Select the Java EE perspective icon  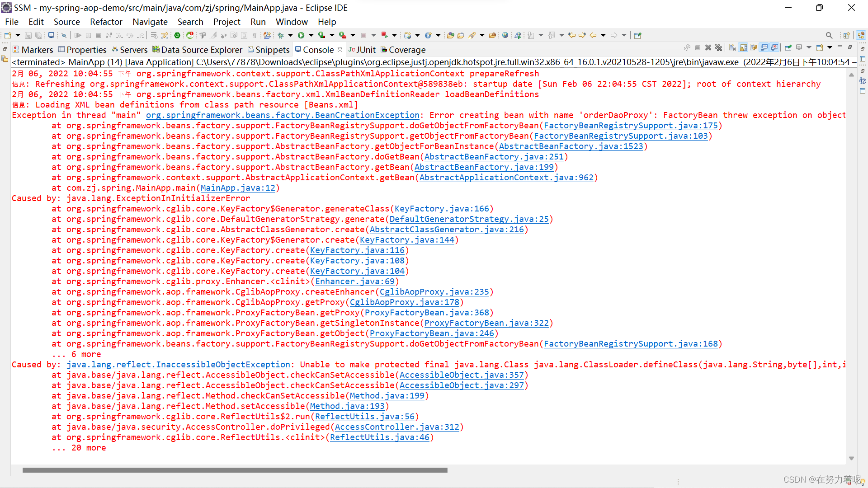pyautogui.click(x=861, y=35)
